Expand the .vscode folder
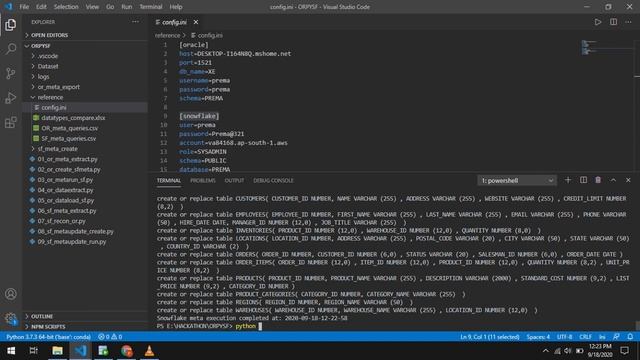 pyautogui.click(x=48, y=56)
